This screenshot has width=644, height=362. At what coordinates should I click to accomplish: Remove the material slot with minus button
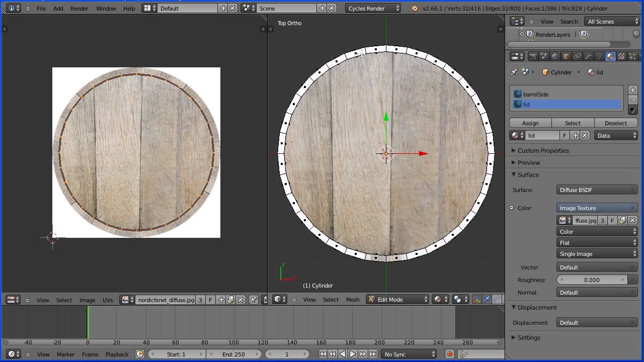click(633, 100)
